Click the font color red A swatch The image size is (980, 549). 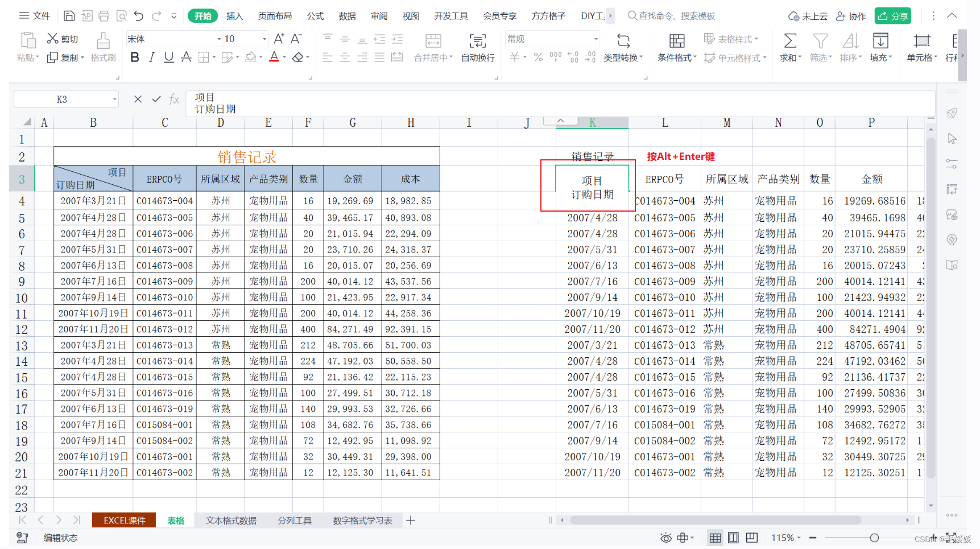pos(274,57)
